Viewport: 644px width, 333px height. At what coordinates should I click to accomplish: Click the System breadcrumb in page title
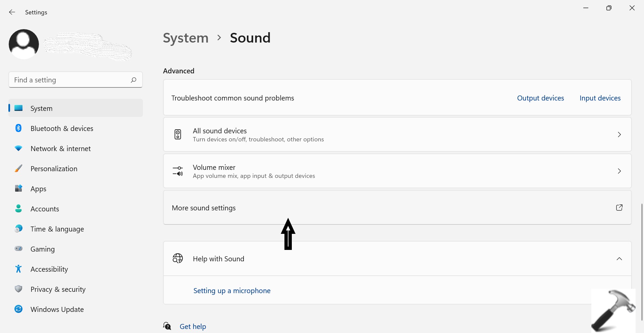[185, 38]
